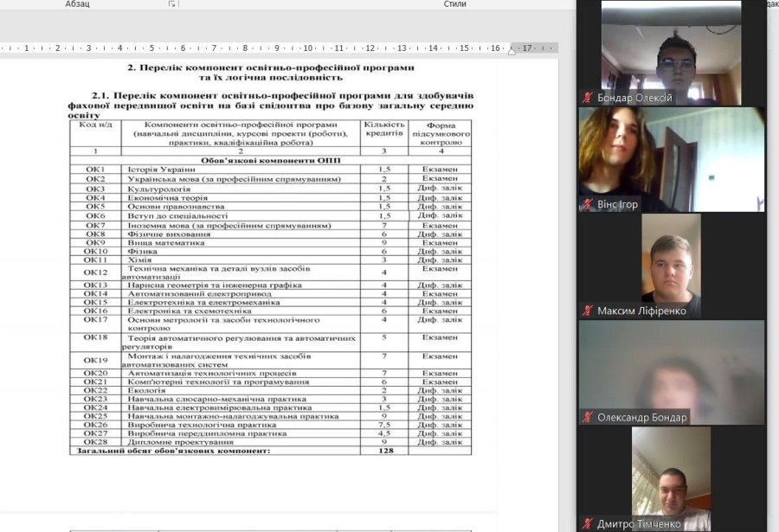The width and height of the screenshot is (779, 532).
Task: Click the name label 'Вінс Ігор'
Action: pyautogui.click(x=617, y=205)
